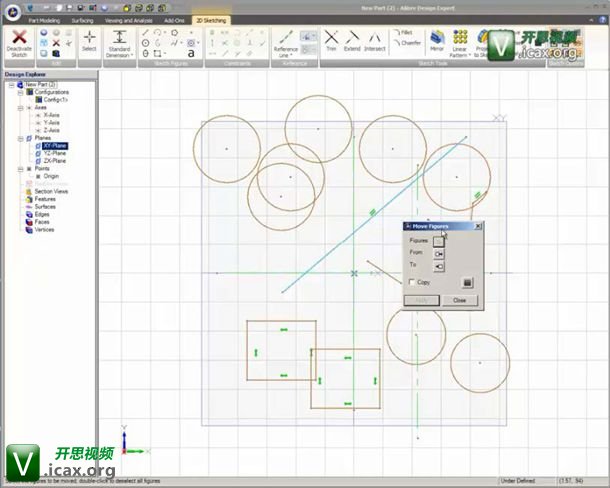Viewport: 610px width, 488px height.
Task: Select YZ-Plane in the tree
Action: click(x=54, y=153)
